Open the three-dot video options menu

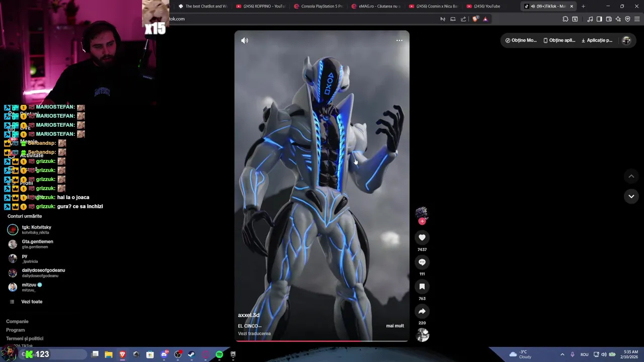click(399, 41)
